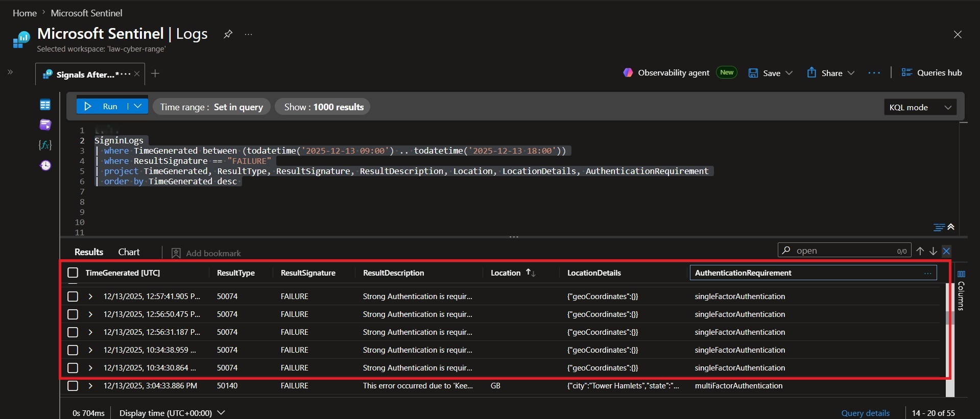Select all rows header checkbox
Screen dimensions: 980x419
pyautogui.click(x=73, y=273)
